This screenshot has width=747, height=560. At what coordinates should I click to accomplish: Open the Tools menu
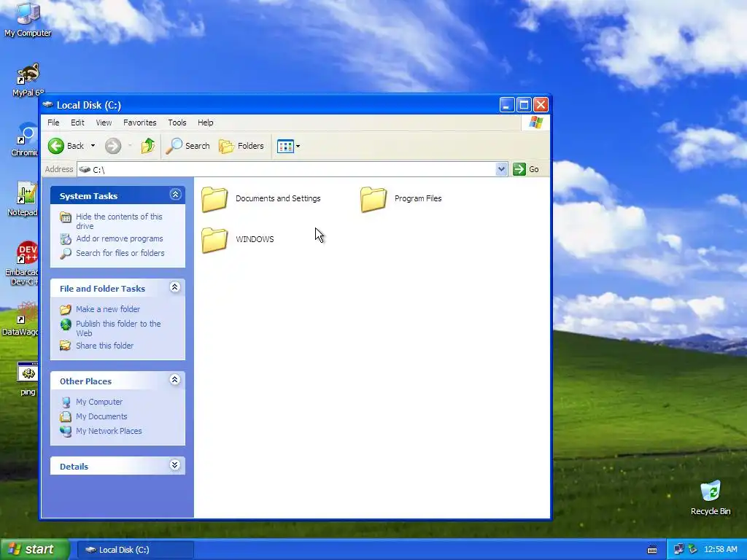coord(177,122)
